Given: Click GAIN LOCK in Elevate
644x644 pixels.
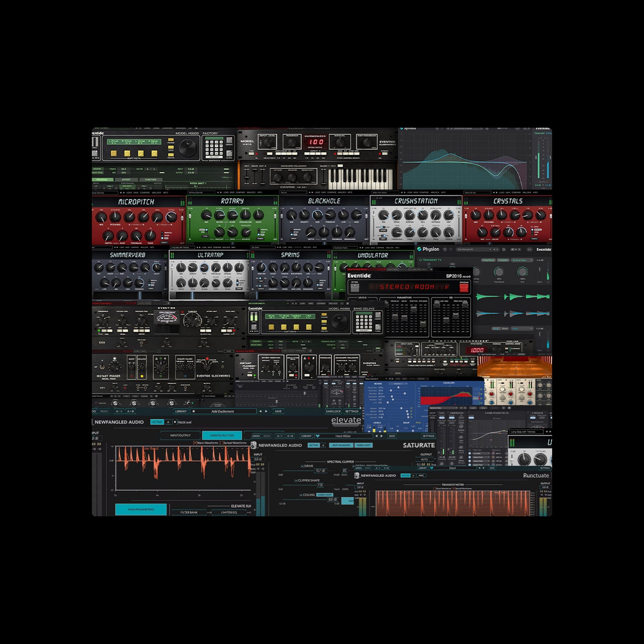Looking at the screenshot, I should pos(333,411).
